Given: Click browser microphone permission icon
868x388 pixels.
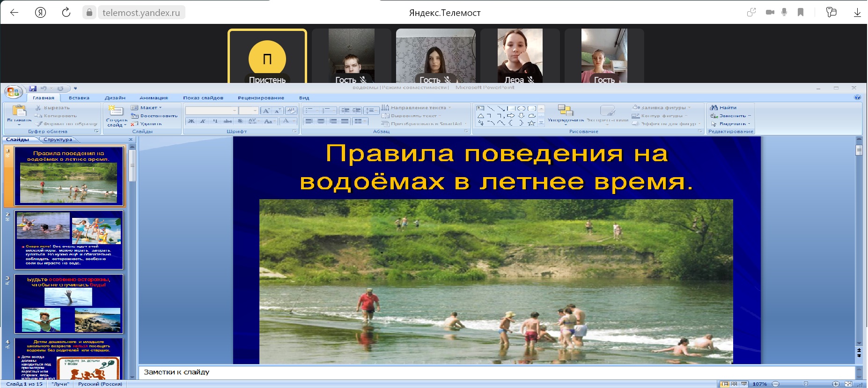Looking at the screenshot, I should (x=784, y=12).
